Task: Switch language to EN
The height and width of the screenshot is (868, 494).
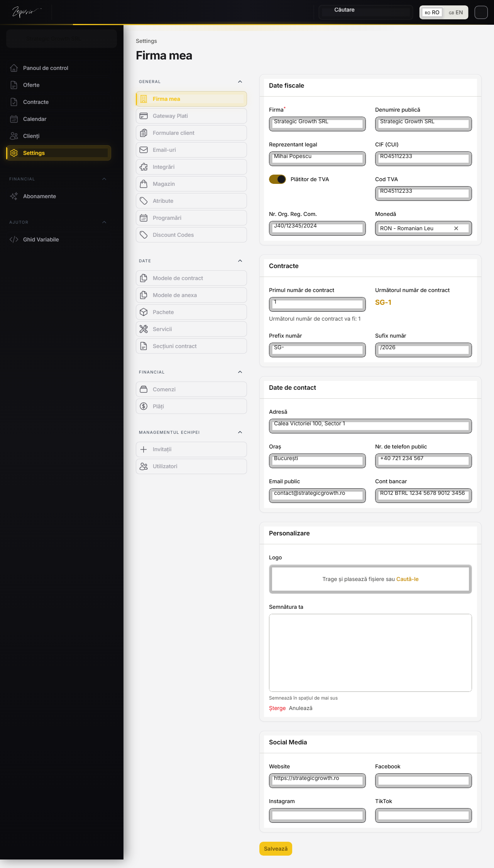Action: coord(456,12)
